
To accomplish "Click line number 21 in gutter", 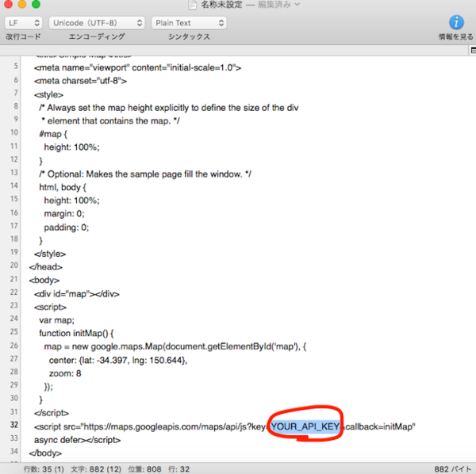I will (x=14, y=279).
